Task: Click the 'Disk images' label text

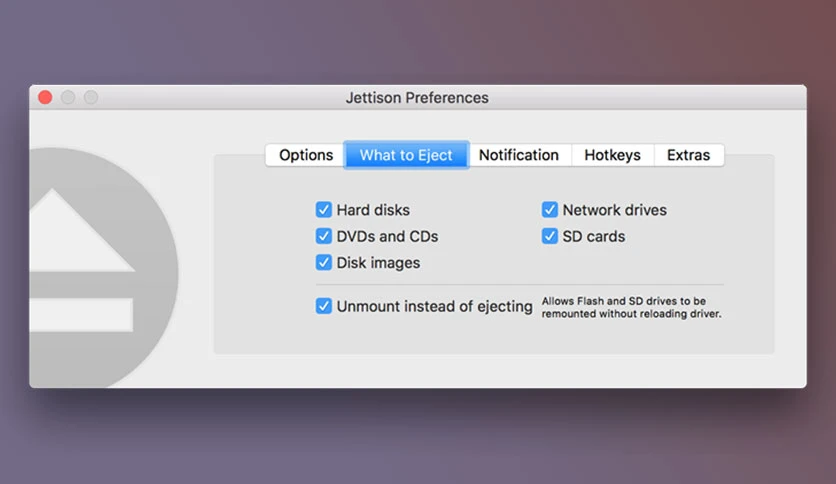Action: (378, 263)
